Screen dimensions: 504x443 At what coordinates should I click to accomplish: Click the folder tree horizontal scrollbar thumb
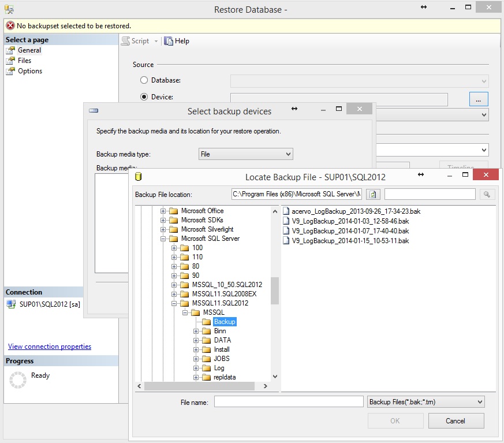199,386
